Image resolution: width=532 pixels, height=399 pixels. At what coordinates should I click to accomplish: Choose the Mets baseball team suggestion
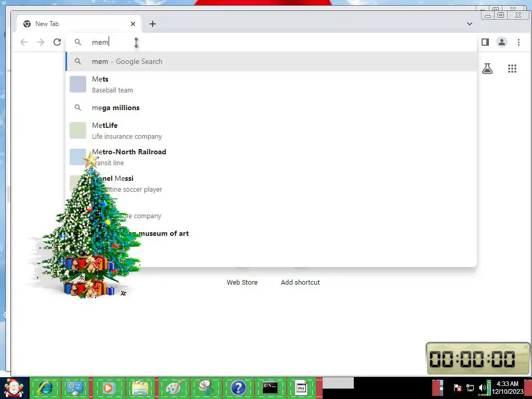click(x=271, y=84)
